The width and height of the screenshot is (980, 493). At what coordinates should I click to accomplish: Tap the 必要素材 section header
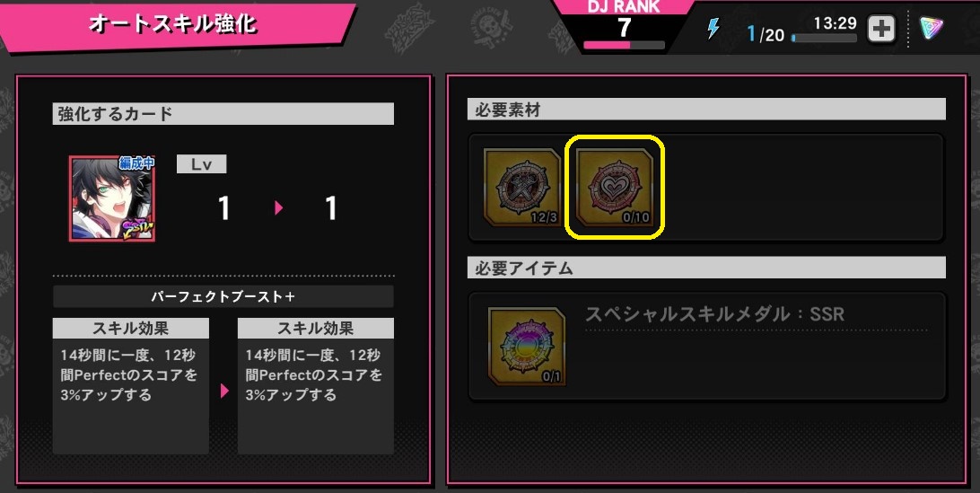(706, 110)
